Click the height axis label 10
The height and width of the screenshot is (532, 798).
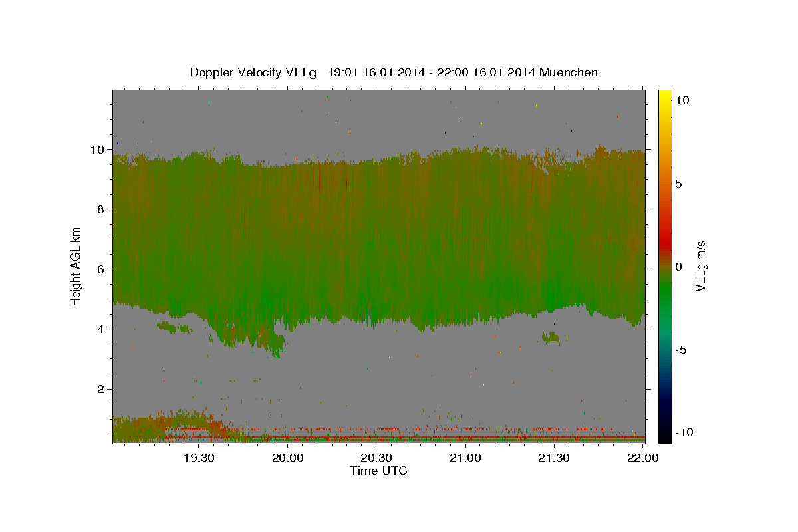(96, 149)
